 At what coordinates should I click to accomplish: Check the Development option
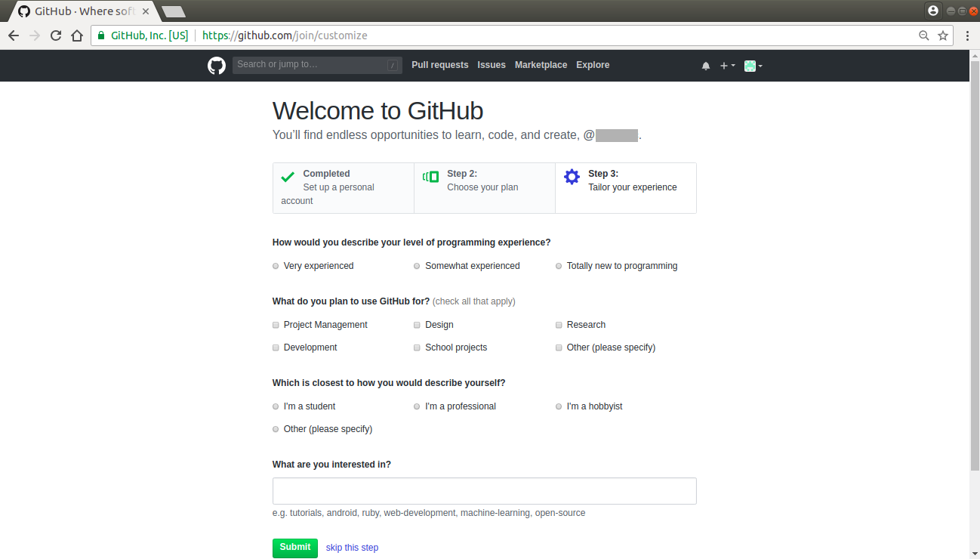point(276,347)
